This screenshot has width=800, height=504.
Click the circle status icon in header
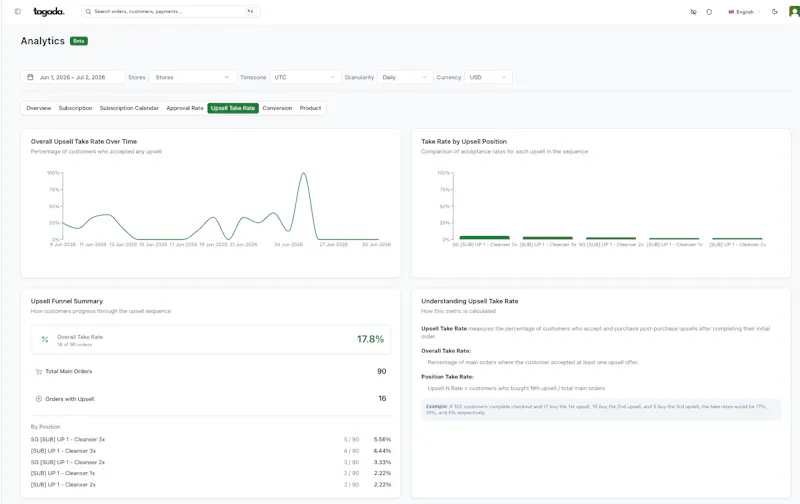[709, 12]
